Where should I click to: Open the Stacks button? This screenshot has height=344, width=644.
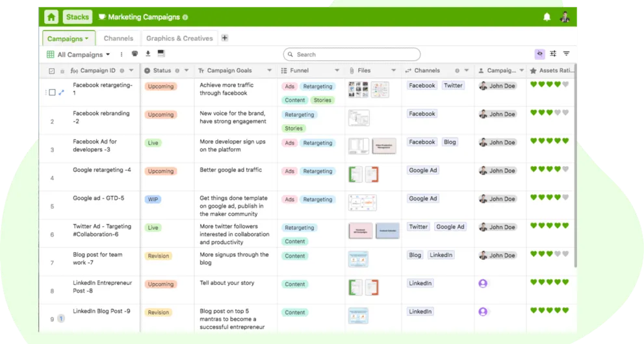pyautogui.click(x=77, y=17)
